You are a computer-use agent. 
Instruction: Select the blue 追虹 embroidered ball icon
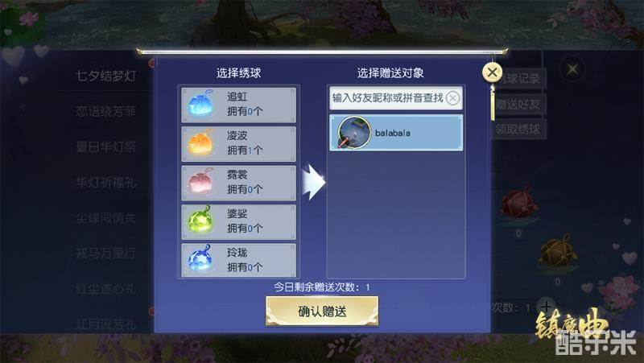click(x=200, y=104)
